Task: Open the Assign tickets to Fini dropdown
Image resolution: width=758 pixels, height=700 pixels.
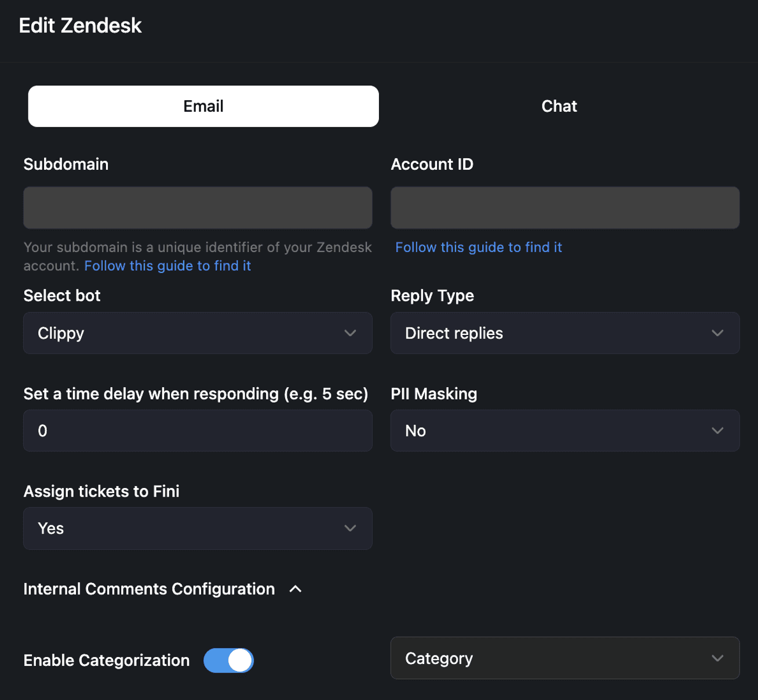Action: tap(198, 528)
